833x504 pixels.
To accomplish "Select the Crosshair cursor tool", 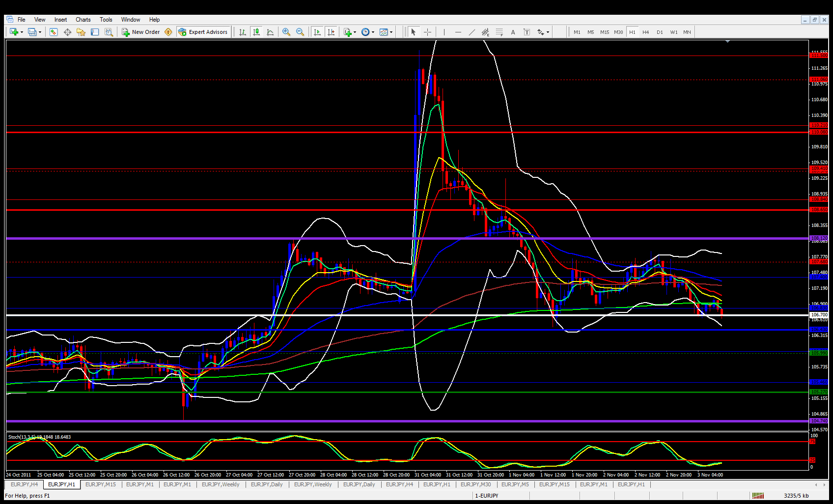I will tap(427, 32).
